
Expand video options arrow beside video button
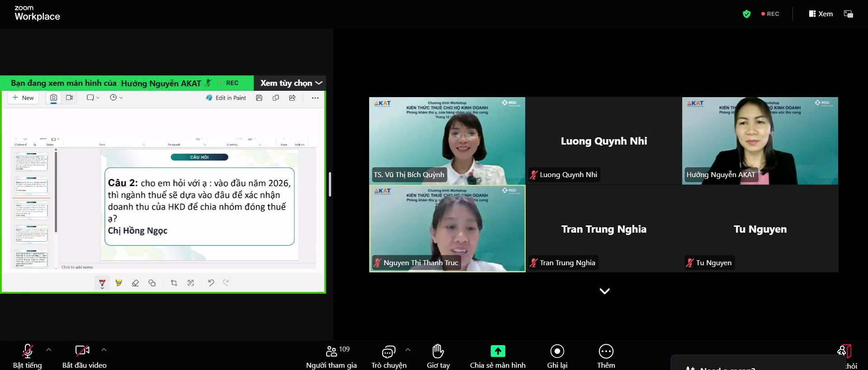104,350
